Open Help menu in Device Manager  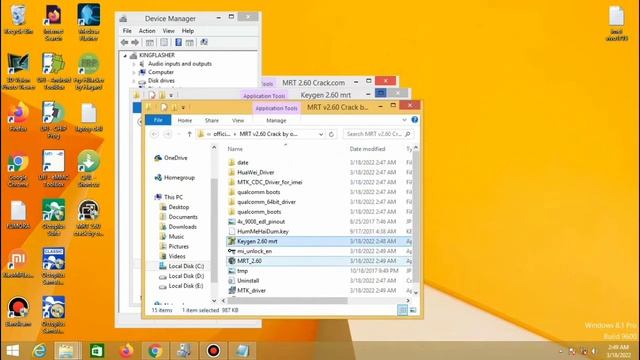pyautogui.click(x=188, y=31)
